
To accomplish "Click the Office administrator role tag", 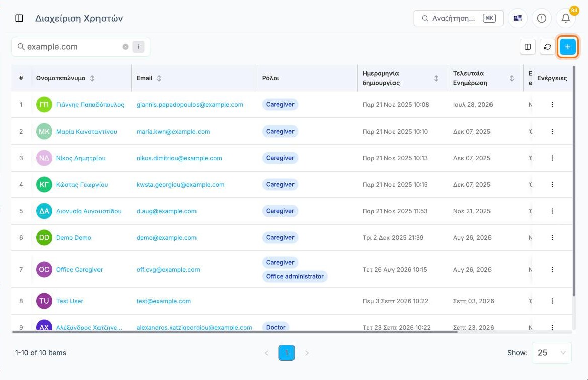I will (x=295, y=276).
